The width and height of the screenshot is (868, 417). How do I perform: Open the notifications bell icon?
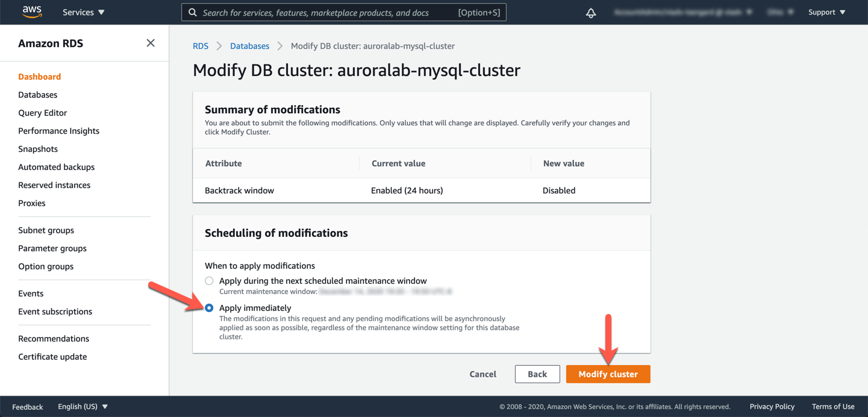(591, 13)
